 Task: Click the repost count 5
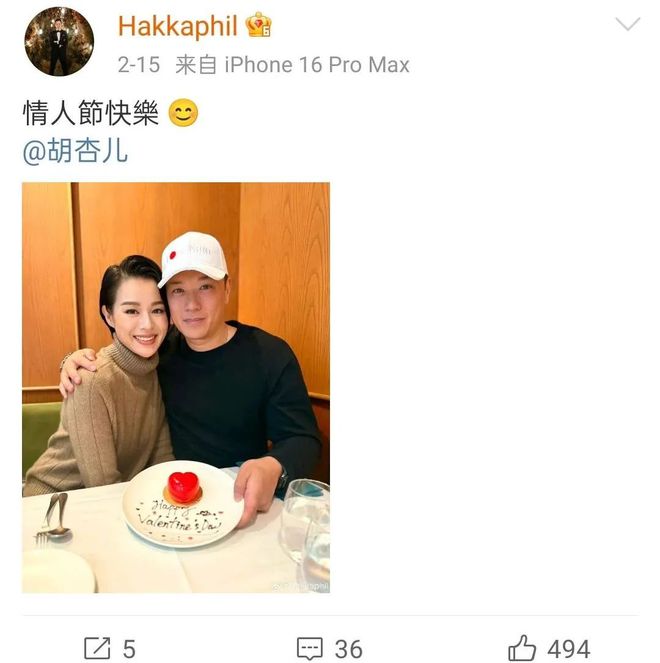click(x=129, y=649)
